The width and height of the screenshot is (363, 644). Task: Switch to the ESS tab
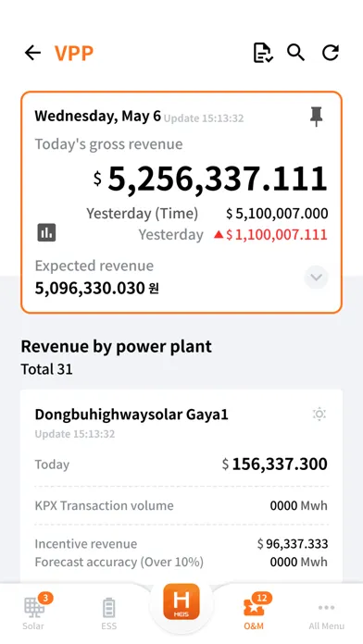[x=109, y=614]
